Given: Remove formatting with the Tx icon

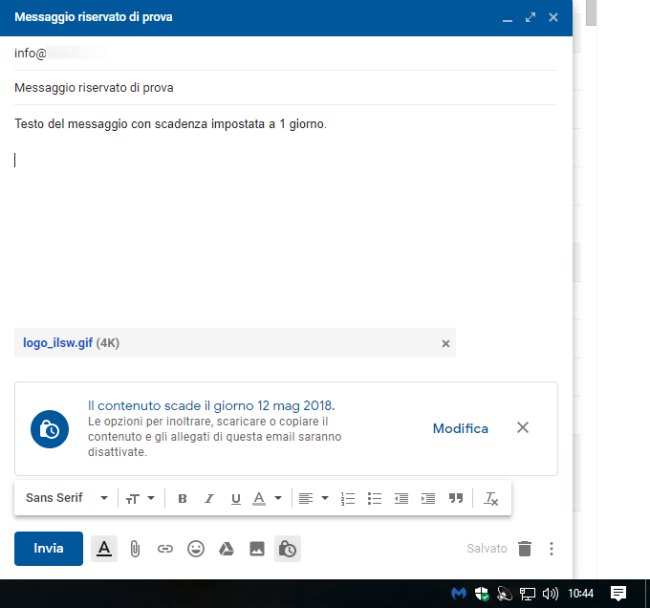Looking at the screenshot, I should (x=491, y=498).
